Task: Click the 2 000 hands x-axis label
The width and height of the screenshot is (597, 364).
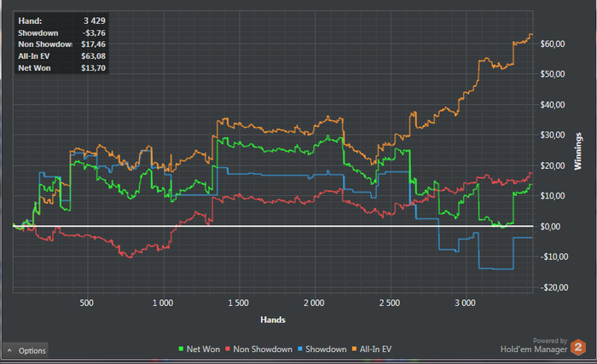Action: 314,303
